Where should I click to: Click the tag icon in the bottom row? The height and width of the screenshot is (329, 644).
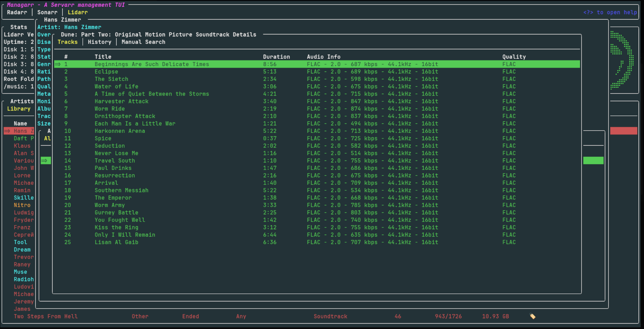(533, 317)
